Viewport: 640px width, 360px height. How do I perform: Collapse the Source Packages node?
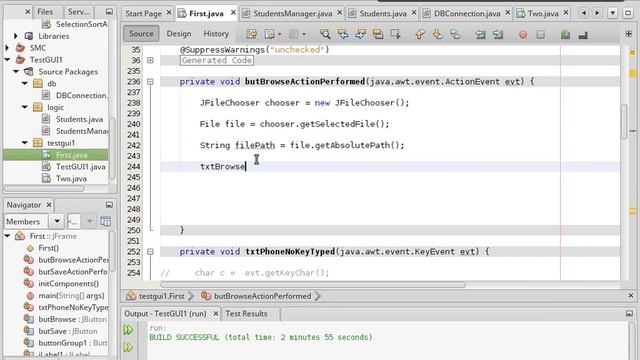click(x=16, y=71)
